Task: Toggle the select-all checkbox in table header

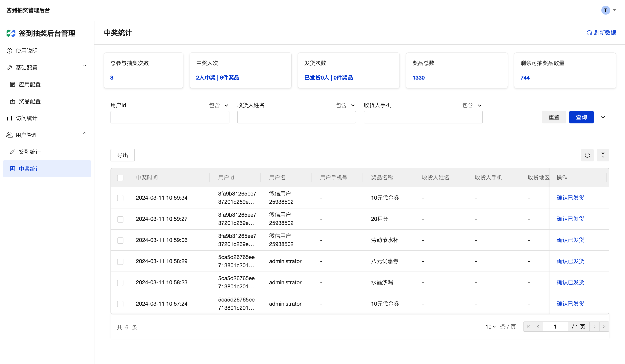Action: 120,178
